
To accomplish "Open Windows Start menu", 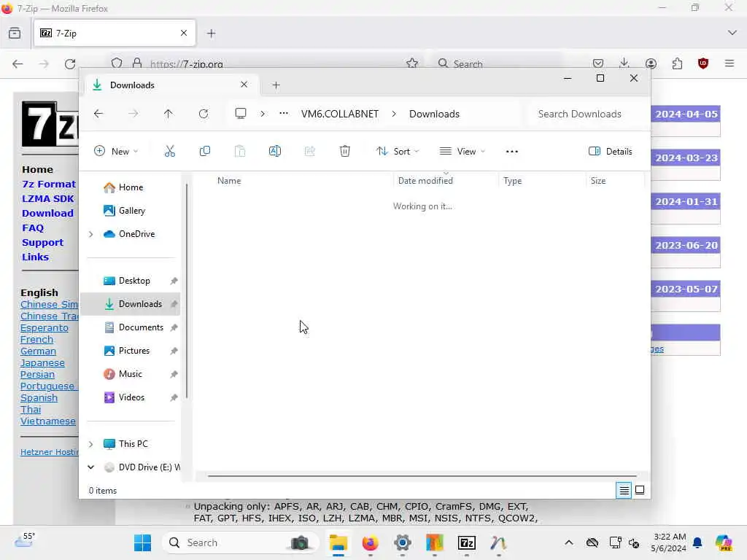I will click(x=142, y=542).
